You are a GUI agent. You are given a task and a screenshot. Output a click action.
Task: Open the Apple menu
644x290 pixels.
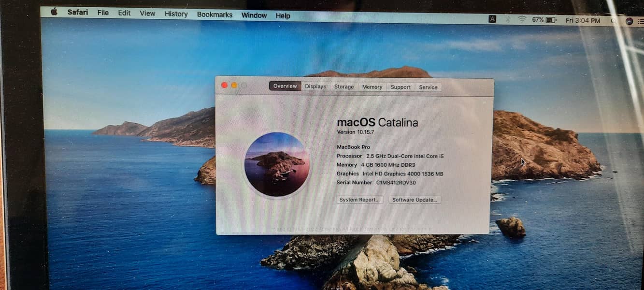[54, 12]
